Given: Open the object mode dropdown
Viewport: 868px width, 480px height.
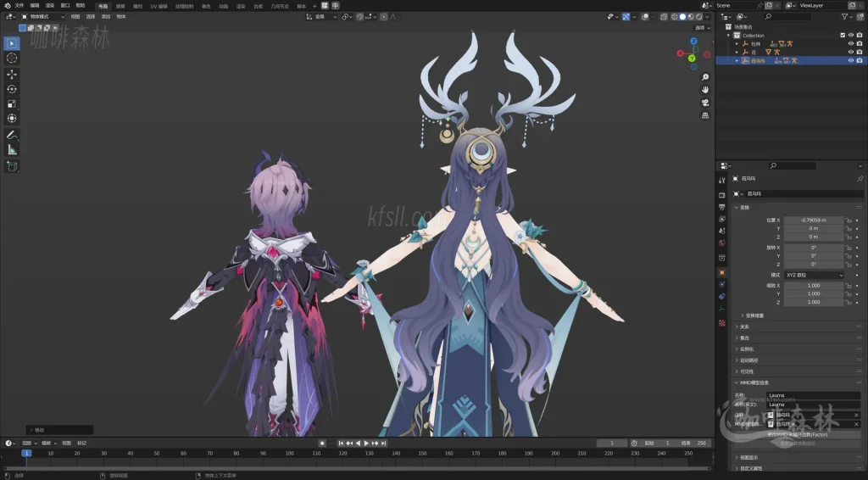Looking at the screenshot, I should (x=42, y=17).
